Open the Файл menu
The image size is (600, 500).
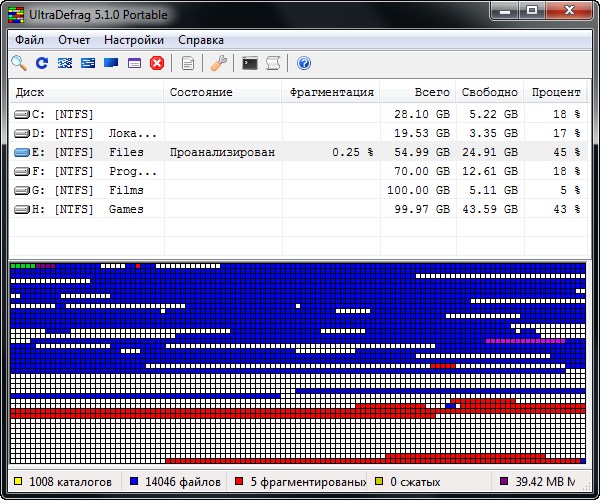click(30, 40)
